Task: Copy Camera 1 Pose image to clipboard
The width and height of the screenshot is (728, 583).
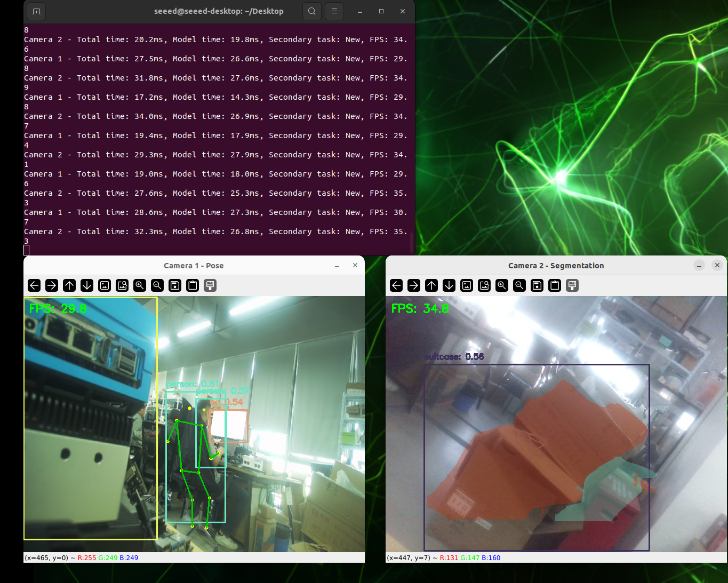Action: pos(193,285)
